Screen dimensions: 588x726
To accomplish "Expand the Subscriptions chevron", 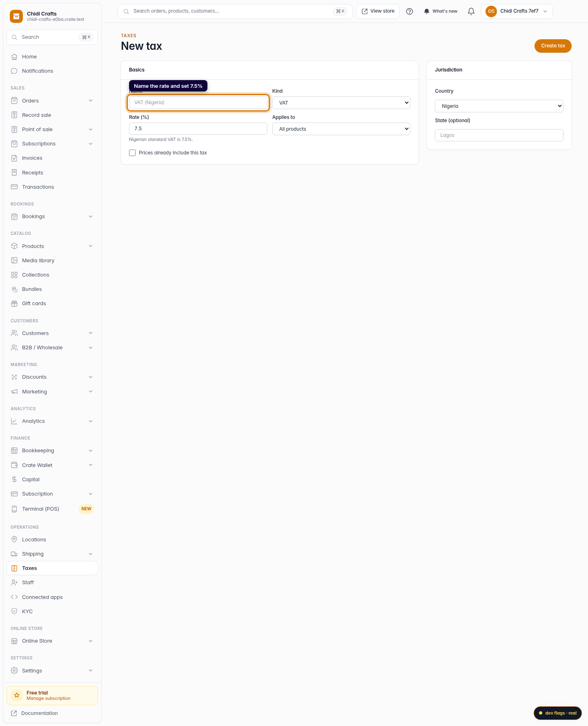I will pyautogui.click(x=91, y=144).
